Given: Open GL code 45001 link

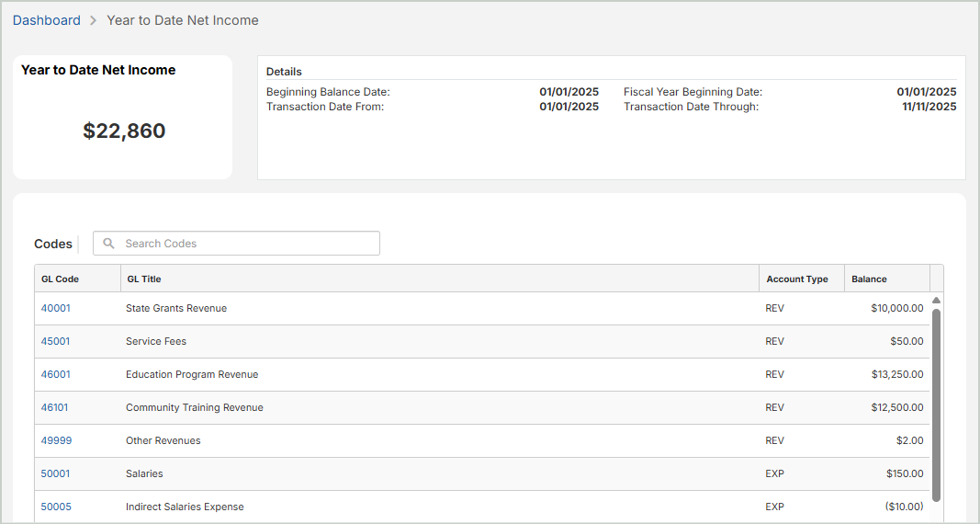Looking at the screenshot, I should point(55,341).
